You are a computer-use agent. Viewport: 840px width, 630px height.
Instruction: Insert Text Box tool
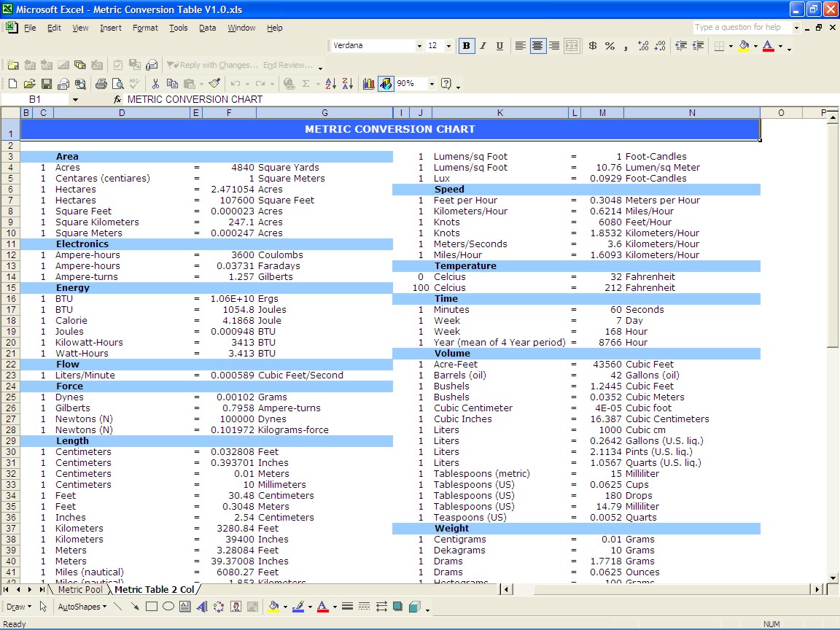pyautogui.click(x=184, y=607)
